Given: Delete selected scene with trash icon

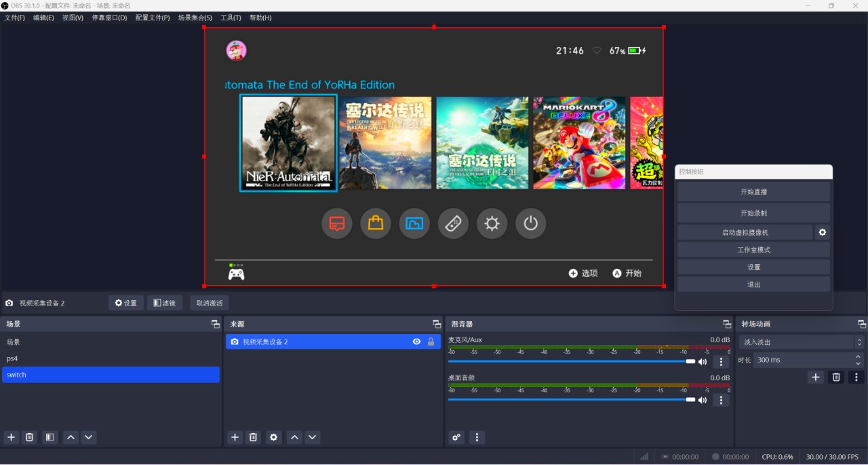Looking at the screenshot, I should [x=29, y=437].
